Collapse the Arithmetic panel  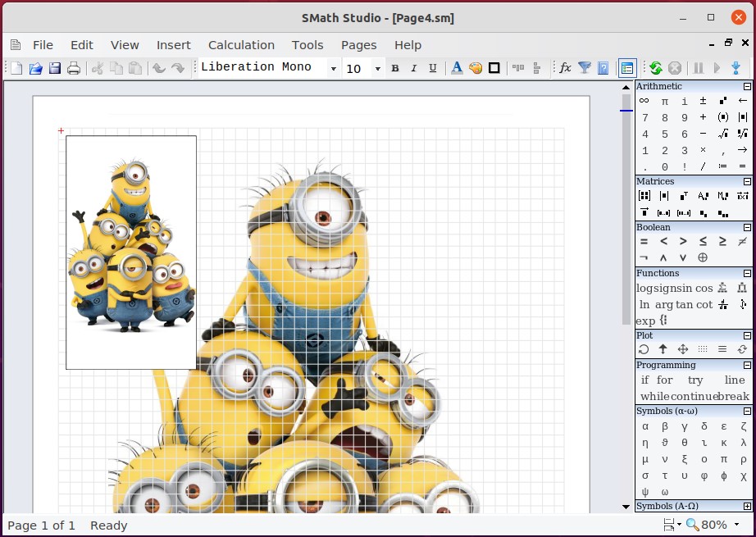(x=747, y=86)
